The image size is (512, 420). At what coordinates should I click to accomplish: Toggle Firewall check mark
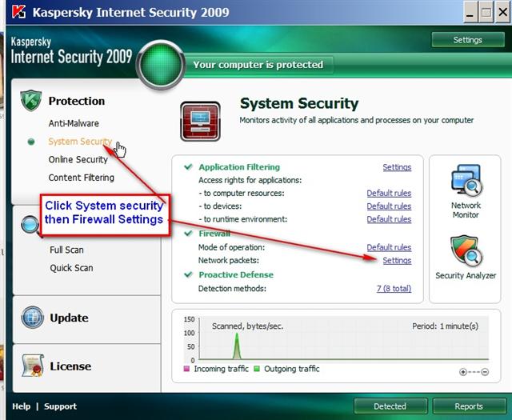188,233
